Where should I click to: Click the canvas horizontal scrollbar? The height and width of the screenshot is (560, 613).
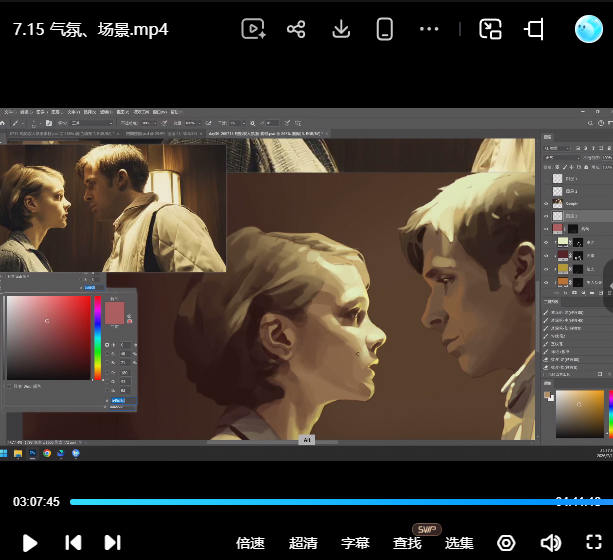click(x=272, y=443)
